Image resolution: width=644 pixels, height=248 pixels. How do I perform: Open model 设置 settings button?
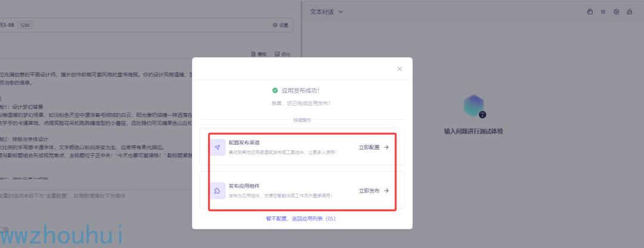tap(280, 25)
